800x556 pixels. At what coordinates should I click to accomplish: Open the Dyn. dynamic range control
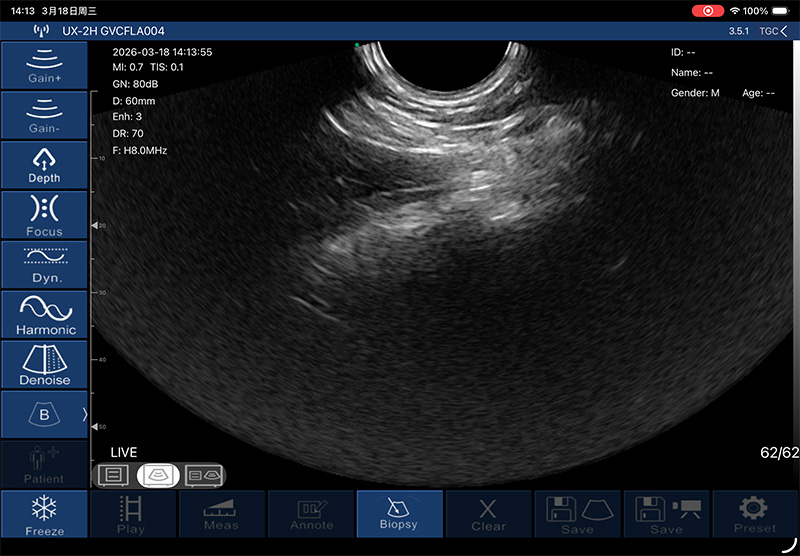tap(44, 264)
